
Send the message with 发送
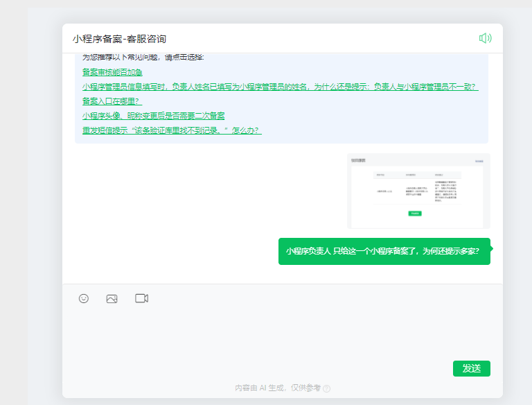click(x=471, y=368)
